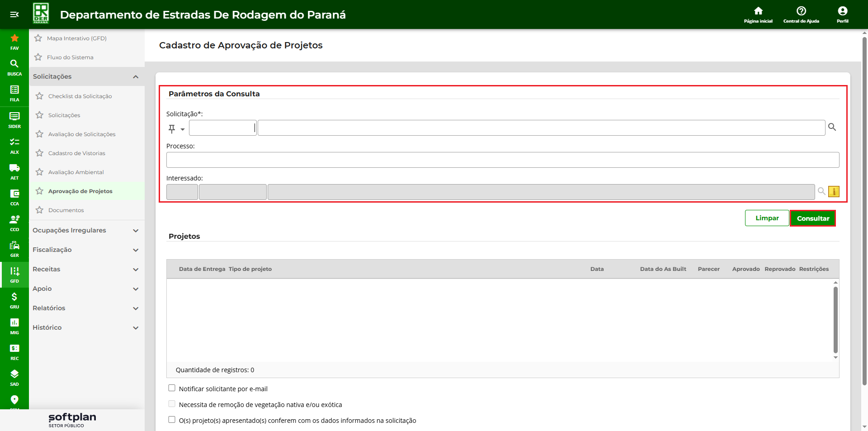The height and width of the screenshot is (431, 868).
Task: Open the FAV favorites sidebar icon
Action: coord(14,41)
